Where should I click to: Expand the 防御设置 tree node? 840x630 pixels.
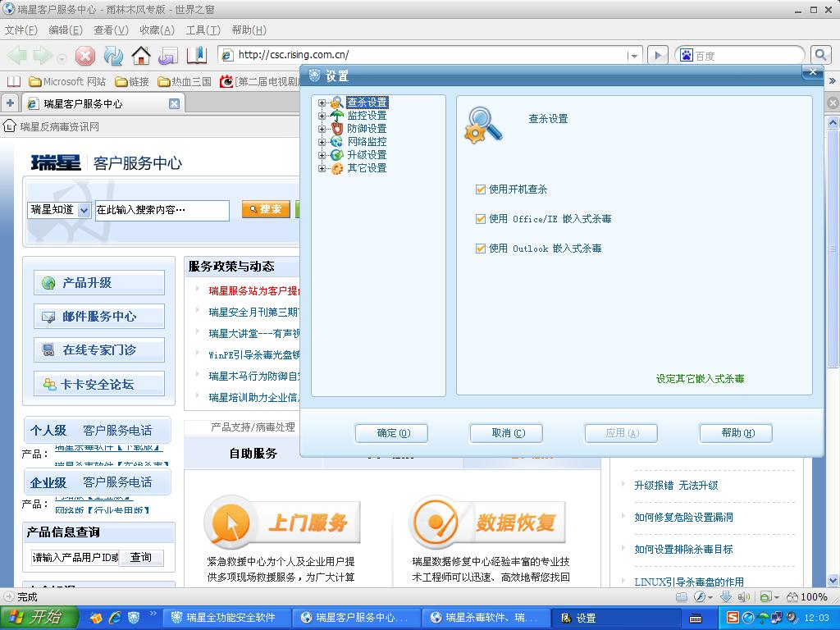coord(322,129)
